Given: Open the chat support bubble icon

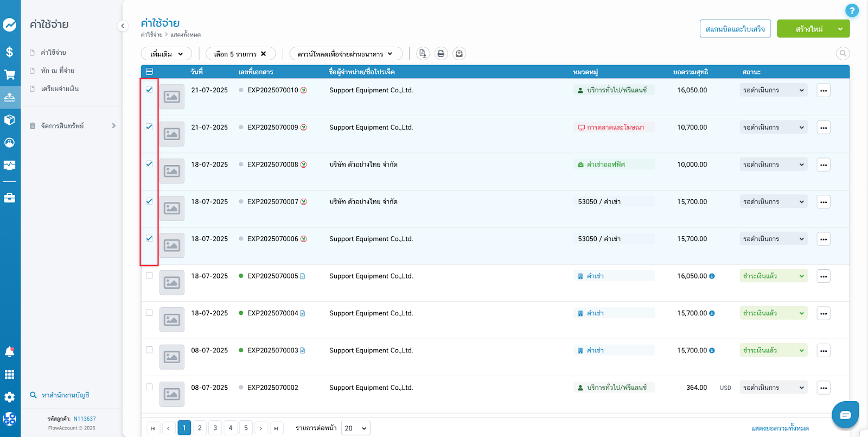Looking at the screenshot, I should 845,415.
